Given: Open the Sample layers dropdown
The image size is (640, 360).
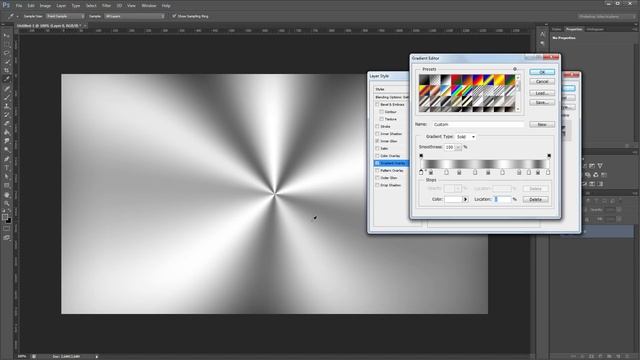Looking at the screenshot, I should pyautogui.click(x=134, y=16).
